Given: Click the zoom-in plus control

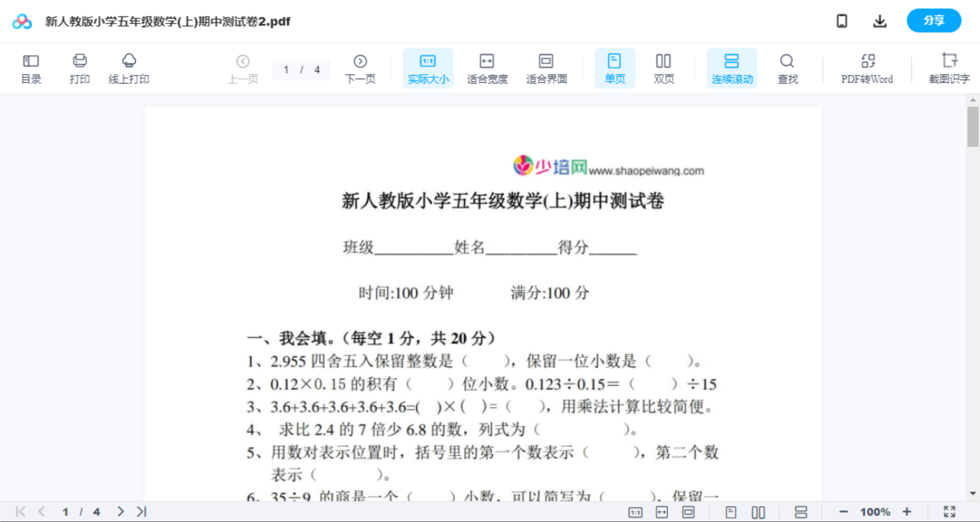Looking at the screenshot, I should [907, 511].
